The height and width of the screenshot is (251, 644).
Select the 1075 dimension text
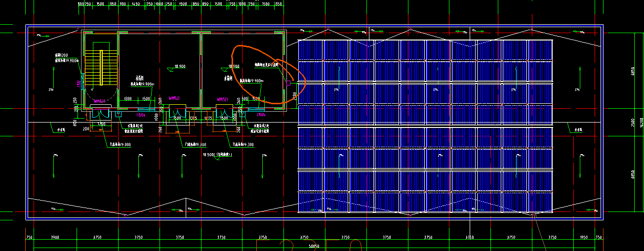coord(208,119)
